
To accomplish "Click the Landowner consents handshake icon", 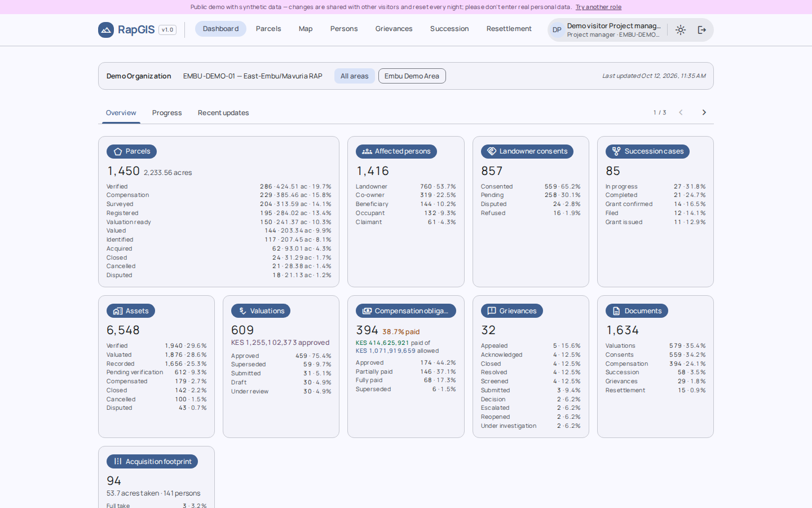I will tap(492, 151).
